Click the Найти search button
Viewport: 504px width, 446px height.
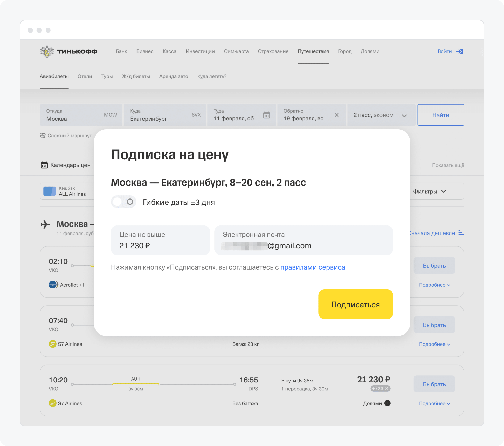(x=441, y=115)
